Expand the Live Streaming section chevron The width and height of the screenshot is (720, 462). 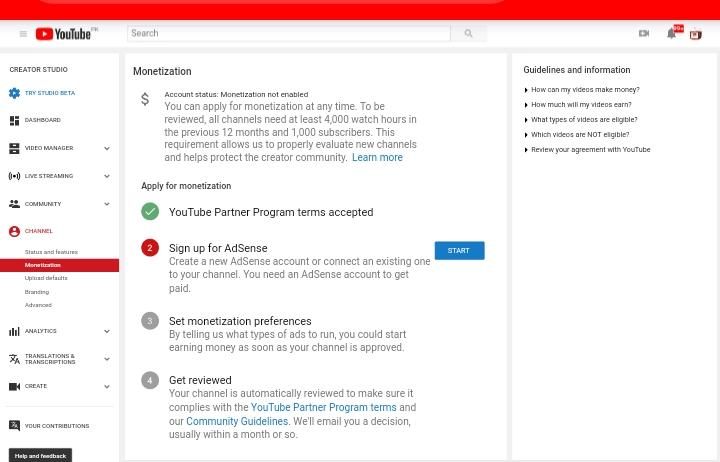point(107,176)
